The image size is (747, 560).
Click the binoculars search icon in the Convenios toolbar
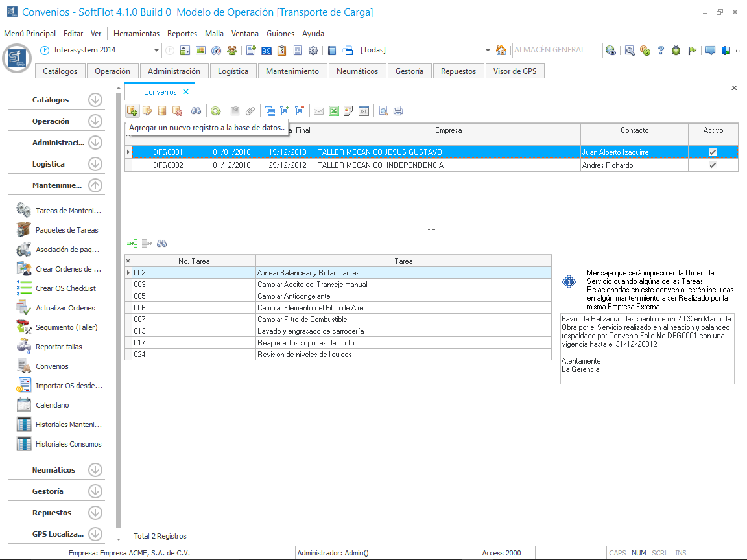click(196, 111)
